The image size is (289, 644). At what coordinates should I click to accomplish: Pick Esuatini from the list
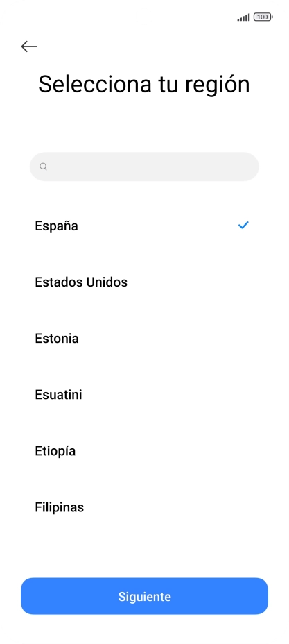click(x=144, y=394)
